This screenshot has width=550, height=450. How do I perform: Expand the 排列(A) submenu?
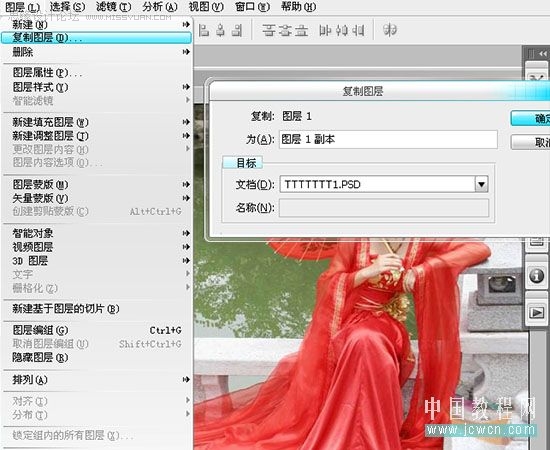96,380
